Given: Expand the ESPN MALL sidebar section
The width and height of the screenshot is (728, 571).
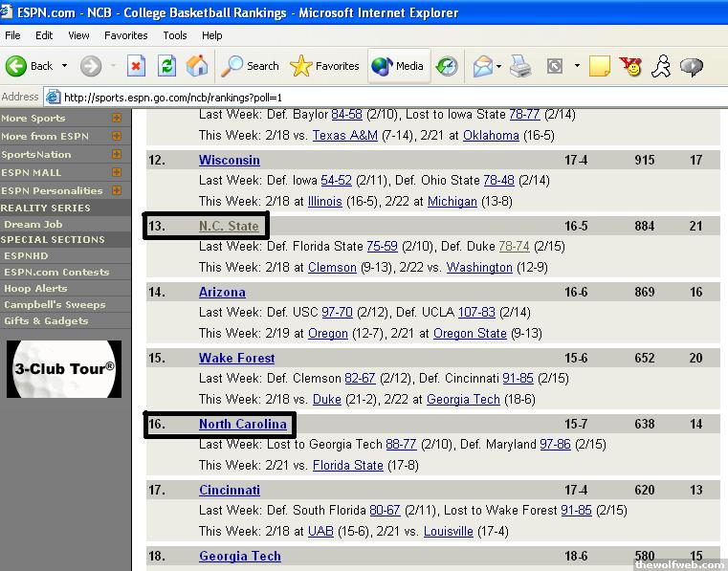Looking at the screenshot, I should [117, 172].
